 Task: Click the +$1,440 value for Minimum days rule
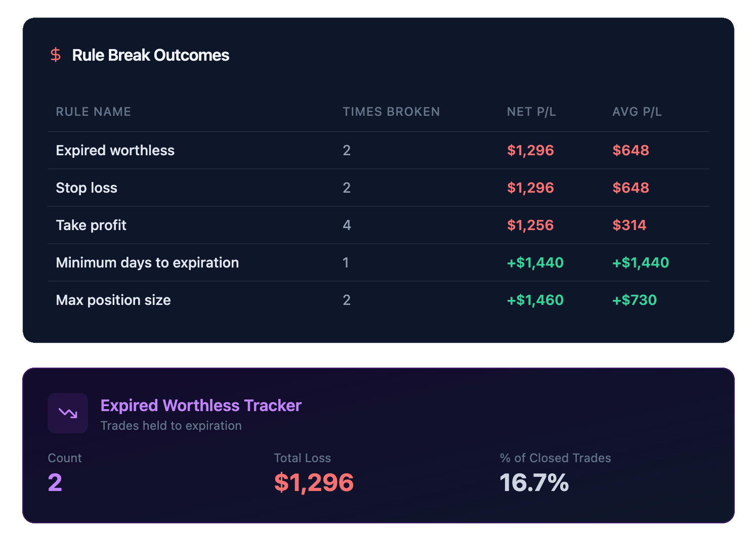[535, 262]
